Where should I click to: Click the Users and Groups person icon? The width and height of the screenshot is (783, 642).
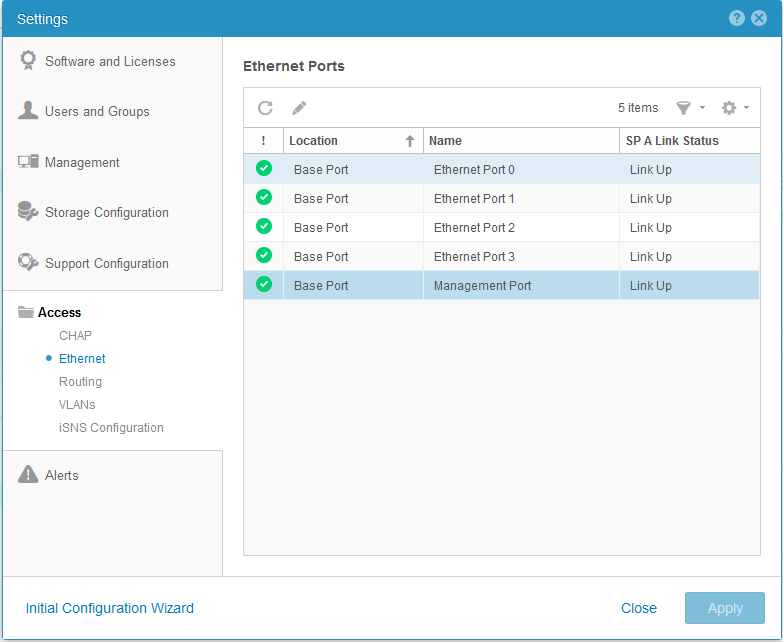click(28, 111)
